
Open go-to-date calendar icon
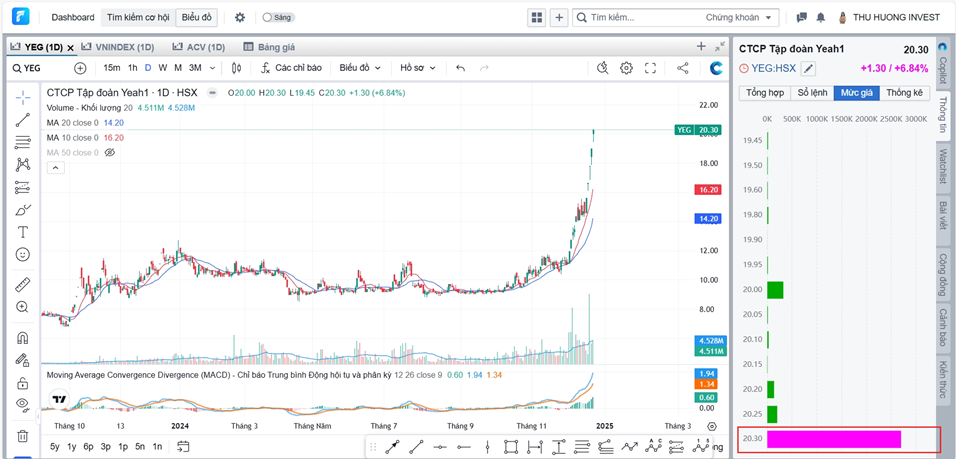(183, 446)
